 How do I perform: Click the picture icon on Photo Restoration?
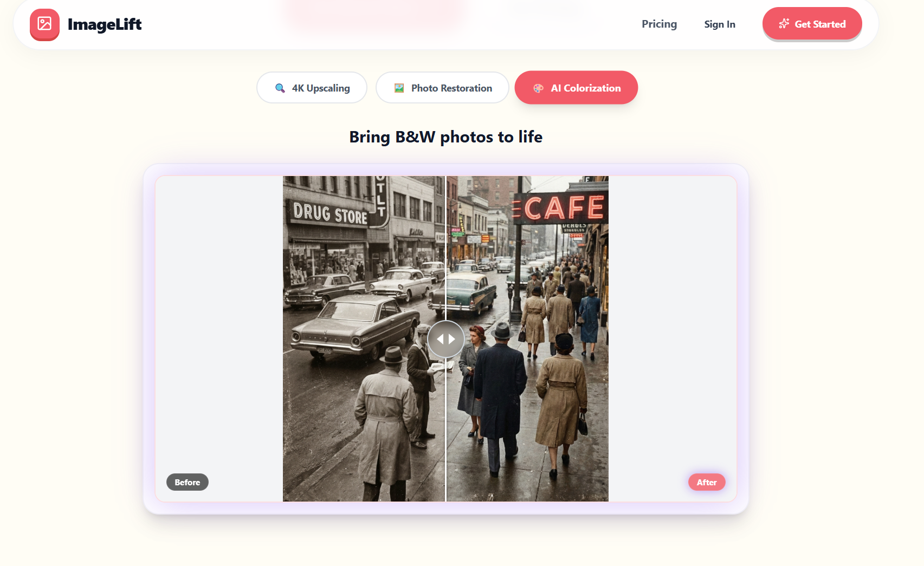[x=399, y=87]
